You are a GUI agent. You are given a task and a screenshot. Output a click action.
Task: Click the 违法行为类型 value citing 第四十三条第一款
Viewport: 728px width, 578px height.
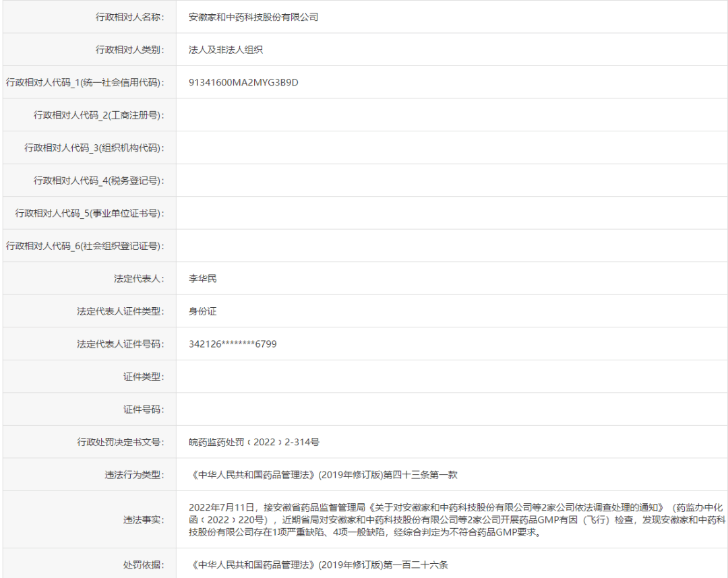323,474
